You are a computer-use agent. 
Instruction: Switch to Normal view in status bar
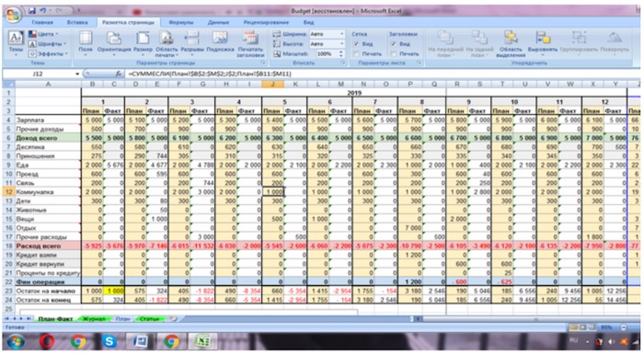pos(574,327)
